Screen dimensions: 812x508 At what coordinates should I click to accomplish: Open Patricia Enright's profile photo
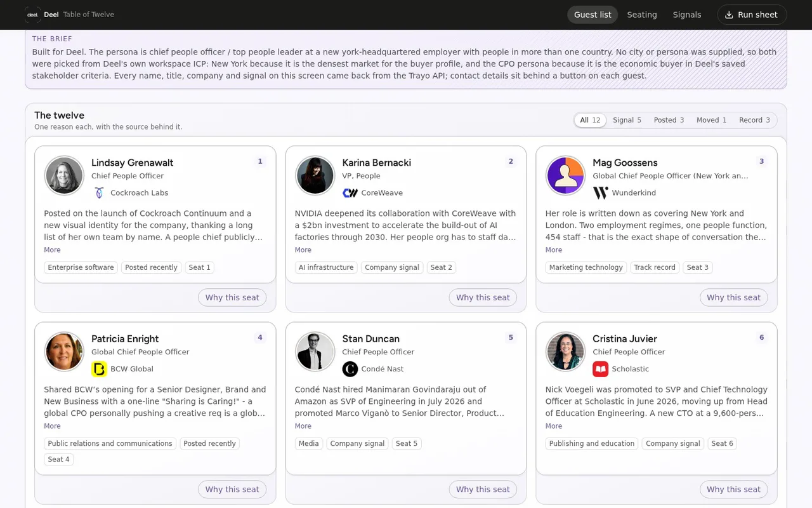(x=64, y=352)
